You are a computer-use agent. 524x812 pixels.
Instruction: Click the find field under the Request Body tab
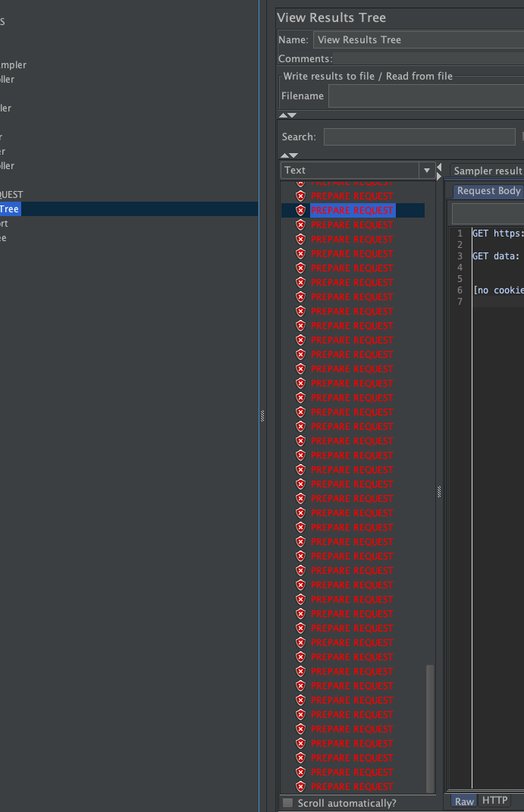[x=488, y=213]
